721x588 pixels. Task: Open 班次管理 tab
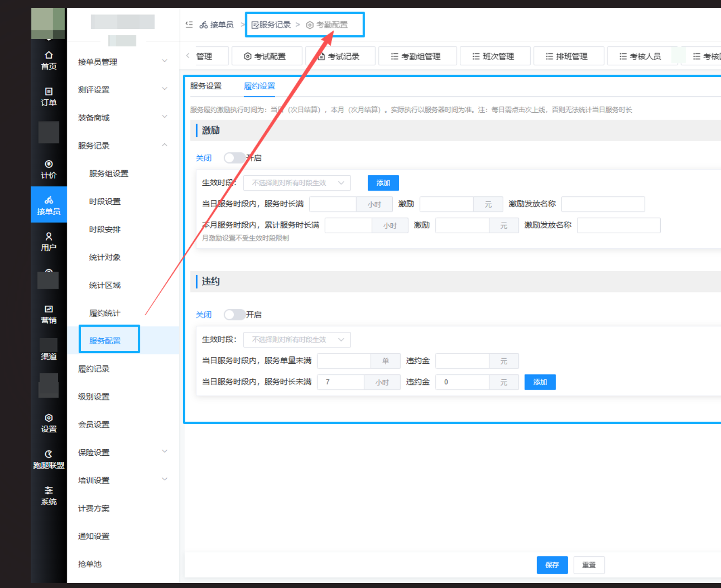[x=495, y=56]
